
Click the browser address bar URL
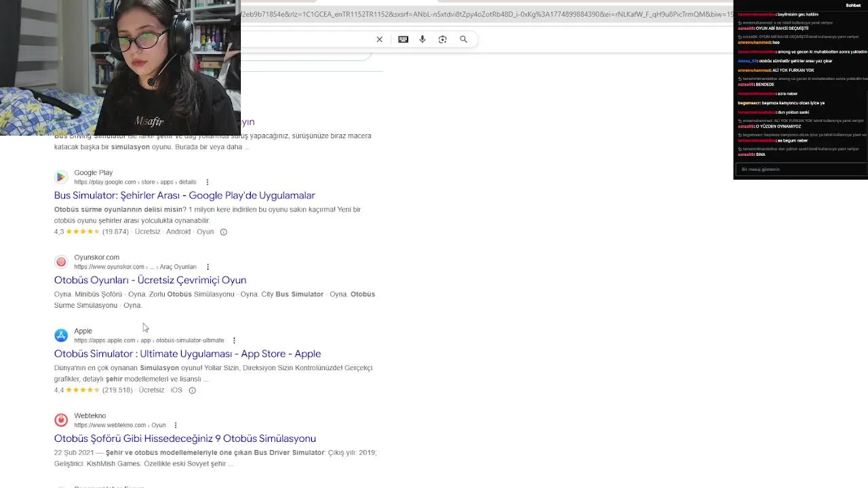tap(486, 14)
